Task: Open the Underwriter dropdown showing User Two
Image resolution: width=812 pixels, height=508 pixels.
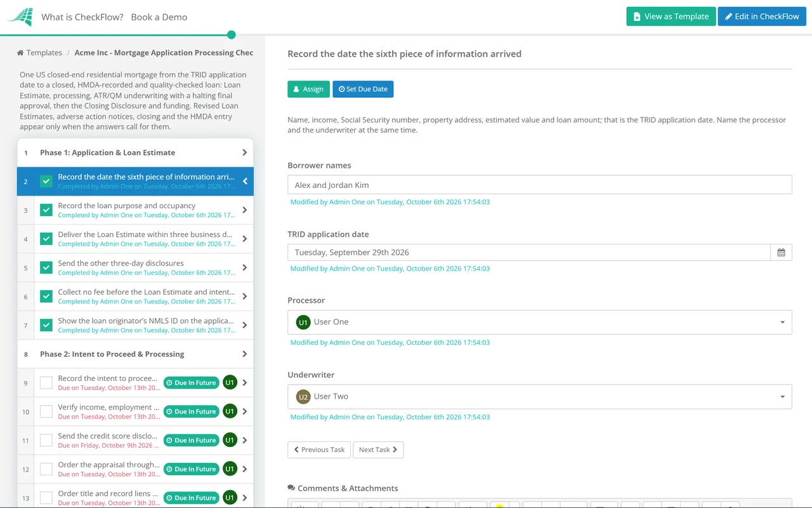Action: point(540,396)
